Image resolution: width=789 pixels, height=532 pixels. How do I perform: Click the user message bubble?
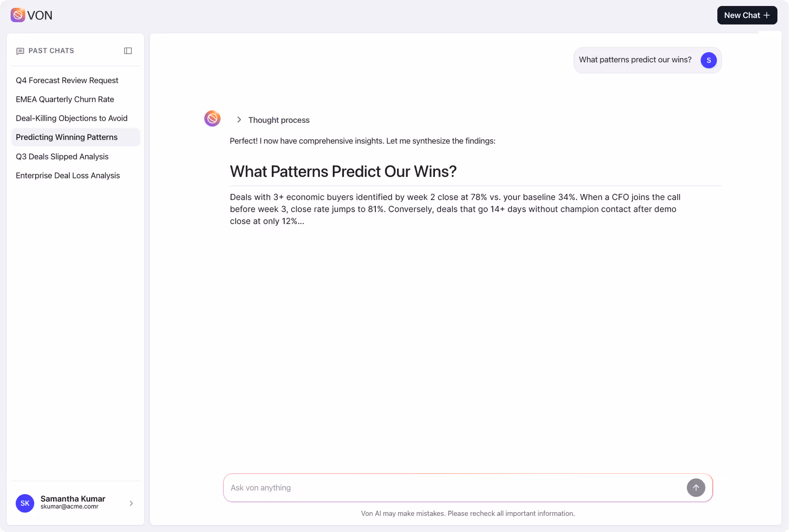coord(636,60)
